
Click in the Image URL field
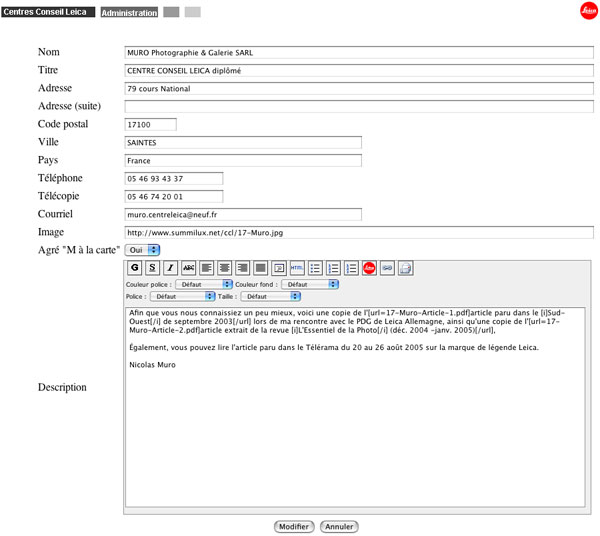359,232
